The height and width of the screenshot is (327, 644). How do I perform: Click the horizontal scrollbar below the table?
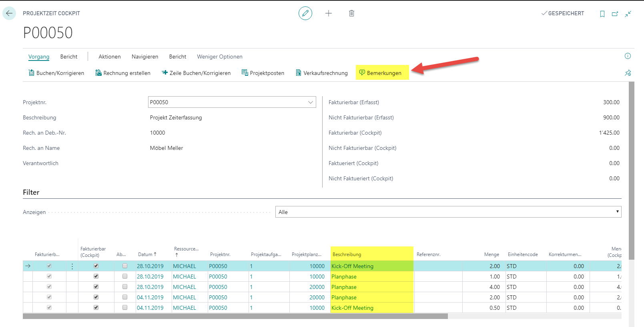click(x=235, y=316)
